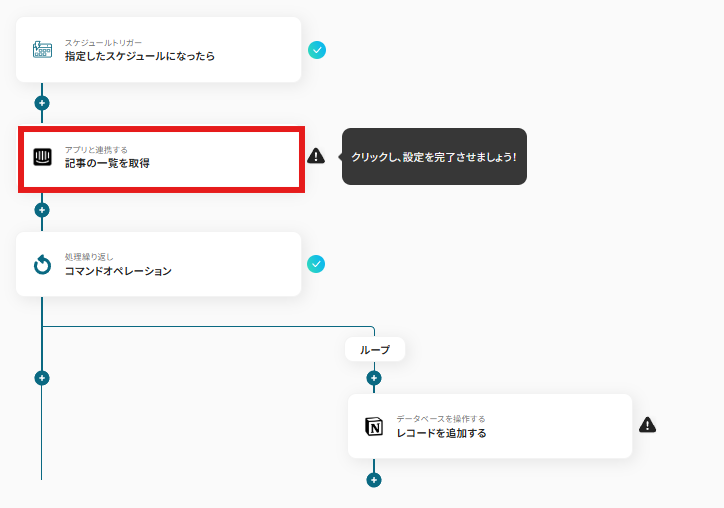This screenshot has width=724, height=508.
Task: Click the データベースを操作する label text
Action: (441, 419)
